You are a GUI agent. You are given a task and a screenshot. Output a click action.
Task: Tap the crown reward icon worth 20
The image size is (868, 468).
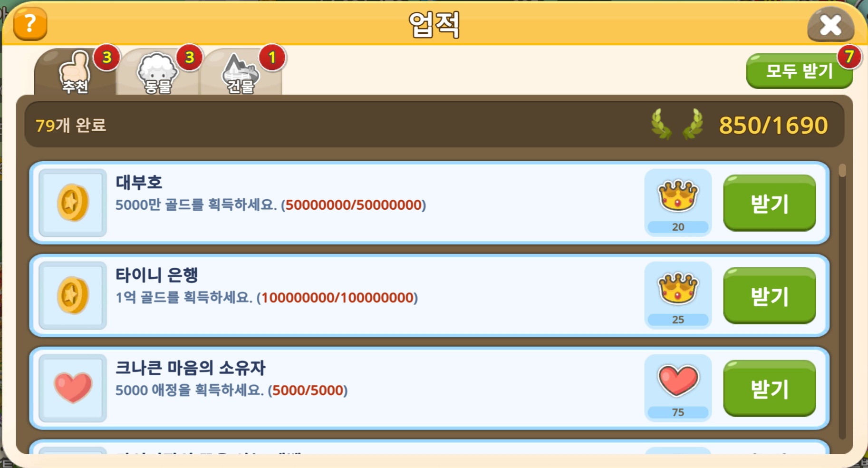click(x=678, y=196)
